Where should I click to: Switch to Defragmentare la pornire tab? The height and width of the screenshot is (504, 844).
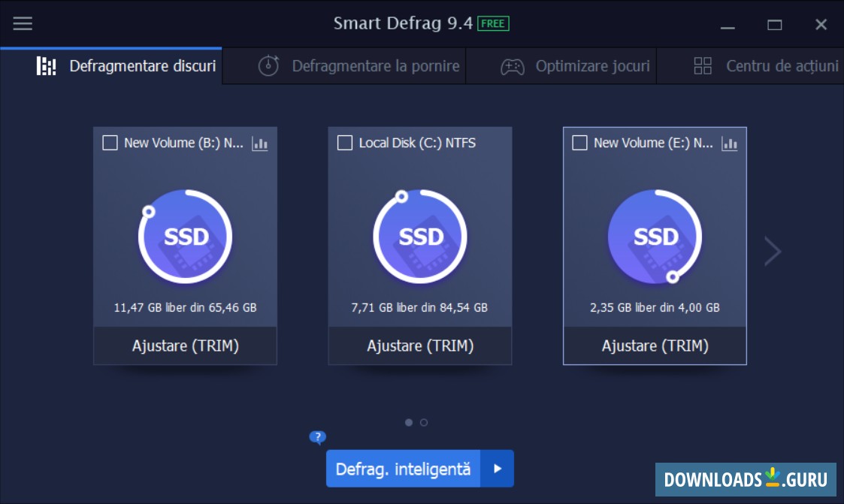344,65
